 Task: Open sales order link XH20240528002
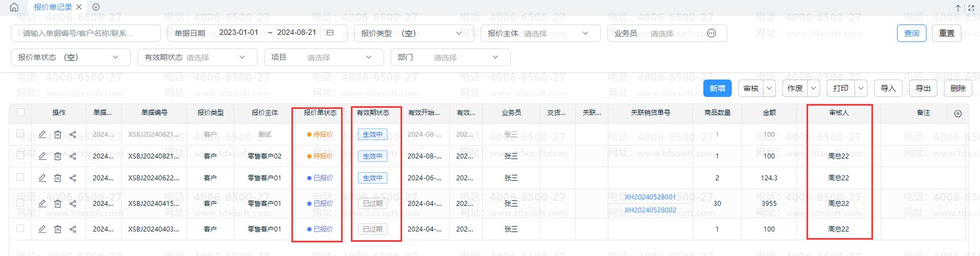pos(650,210)
